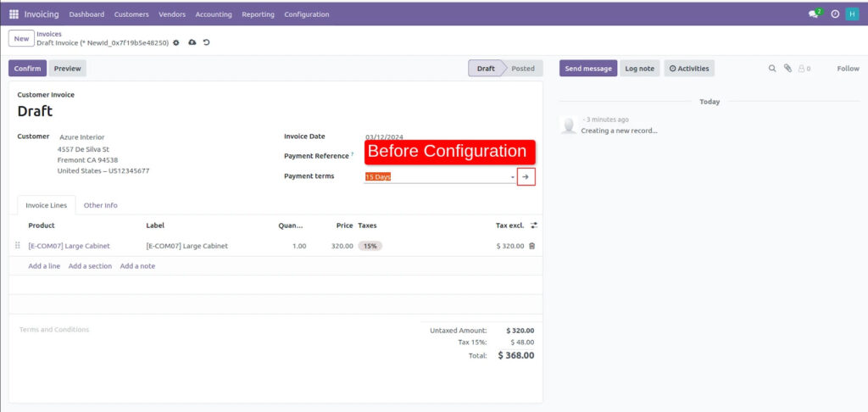Click the gear actions icon beside Draft Invoice
The width and height of the screenshot is (868, 412).
tap(176, 42)
